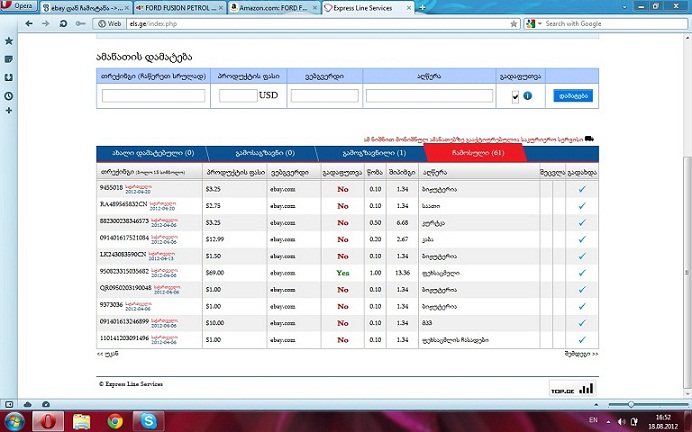Click the courier truck icon

pyautogui.click(x=589, y=139)
